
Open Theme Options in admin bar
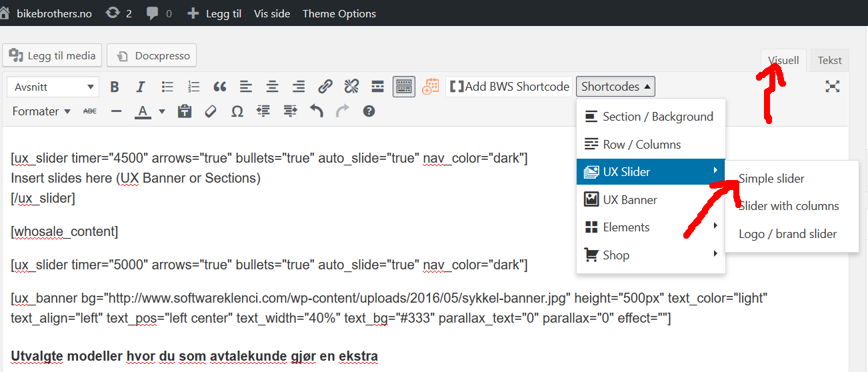tap(339, 13)
